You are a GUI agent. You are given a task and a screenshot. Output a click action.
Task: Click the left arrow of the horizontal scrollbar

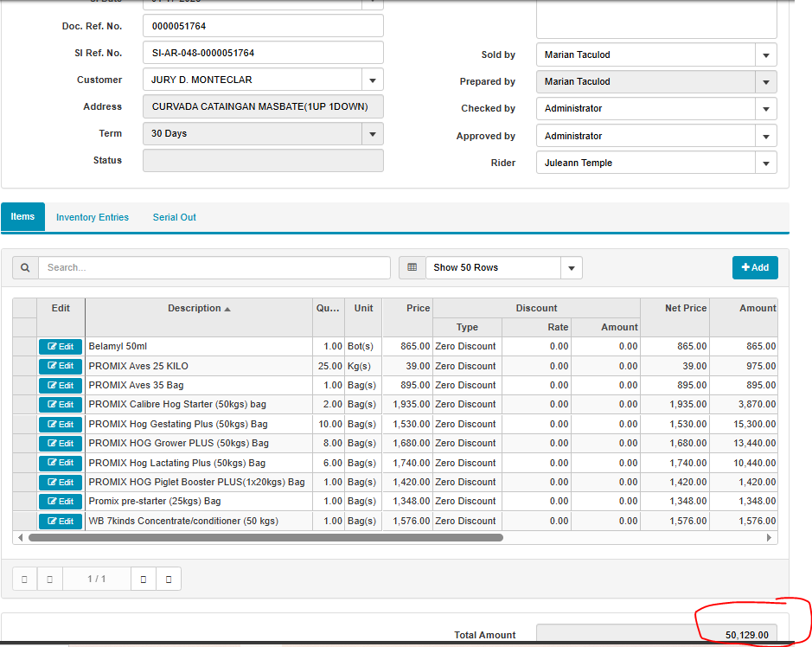(20, 537)
